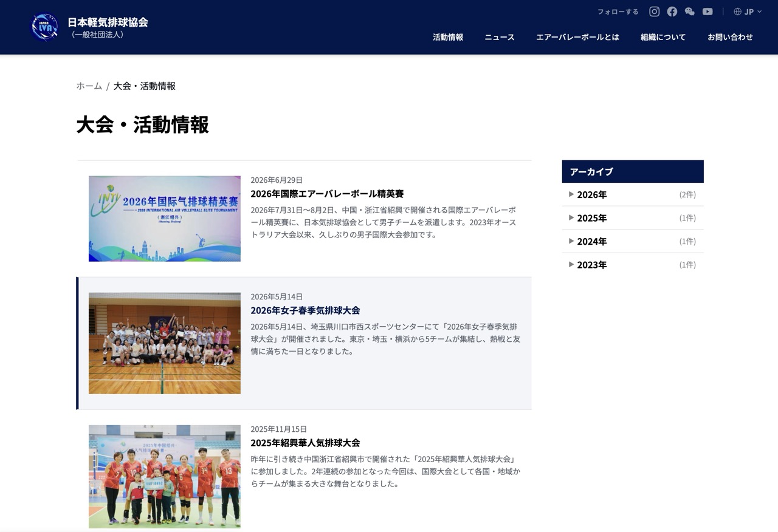Open the Facebook page icon
The image size is (778, 532).
(x=672, y=12)
